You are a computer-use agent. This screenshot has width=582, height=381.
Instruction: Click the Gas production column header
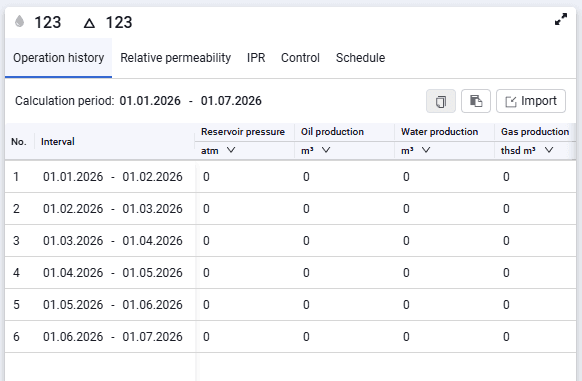pyautogui.click(x=535, y=132)
